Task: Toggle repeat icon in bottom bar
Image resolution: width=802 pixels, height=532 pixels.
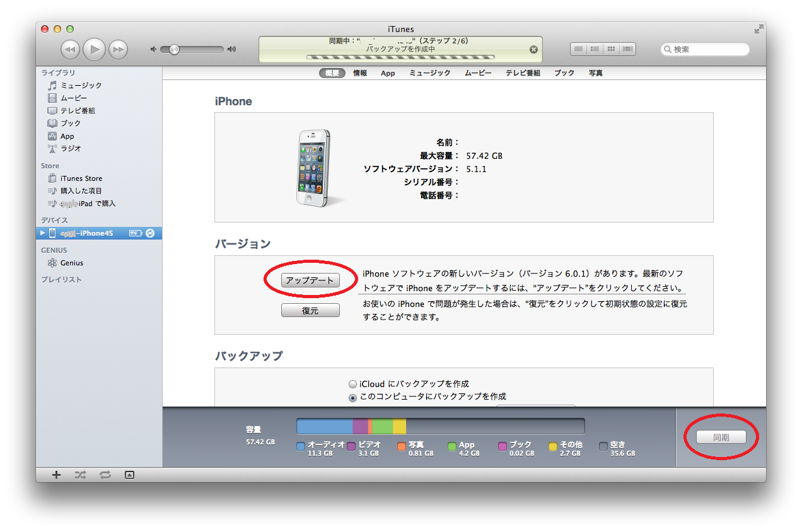Action: pyautogui.click(x=105, y=475)
